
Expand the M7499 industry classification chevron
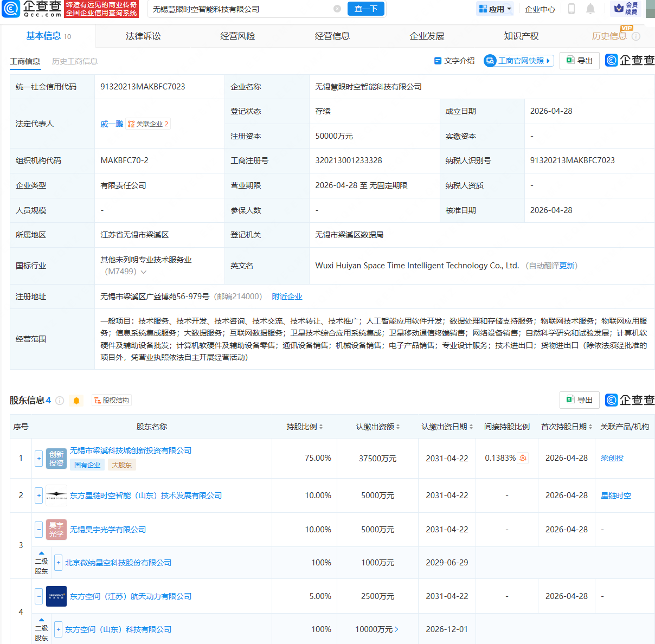tap(144, 272)
